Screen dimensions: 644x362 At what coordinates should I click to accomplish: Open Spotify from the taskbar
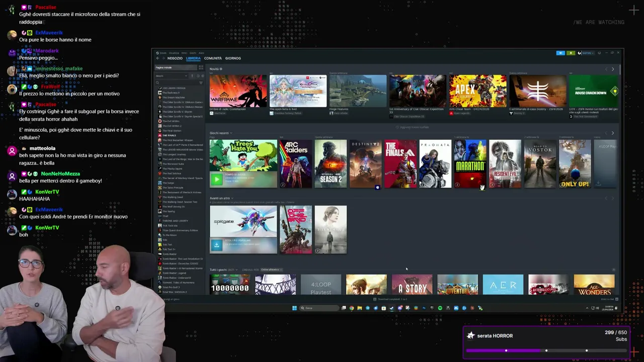[440, 308]
